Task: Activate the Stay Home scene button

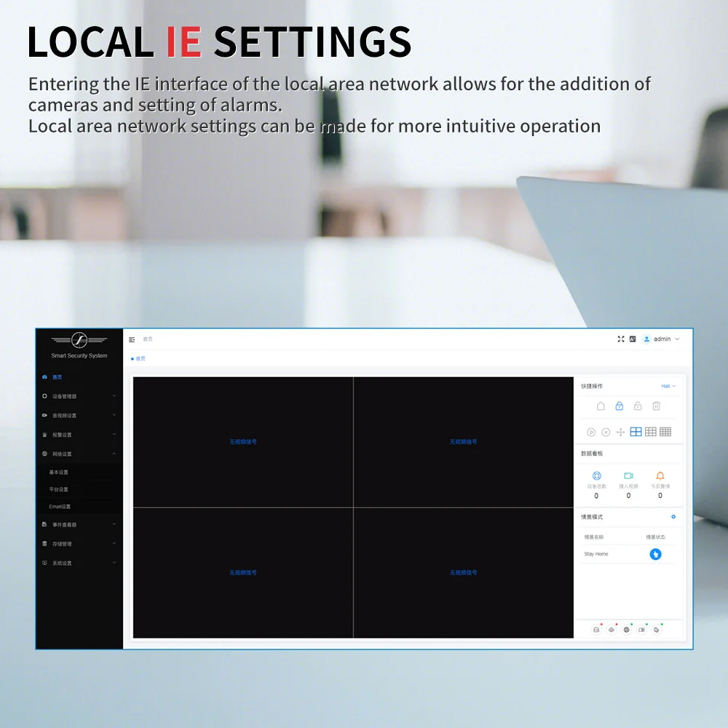Action: [655, 554]
